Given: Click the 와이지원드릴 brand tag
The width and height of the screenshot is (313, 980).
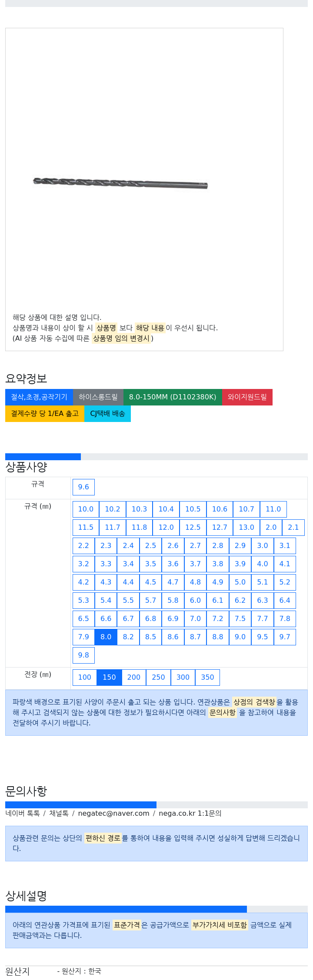Looking at the screenshot, I should (x=247, y=397).
